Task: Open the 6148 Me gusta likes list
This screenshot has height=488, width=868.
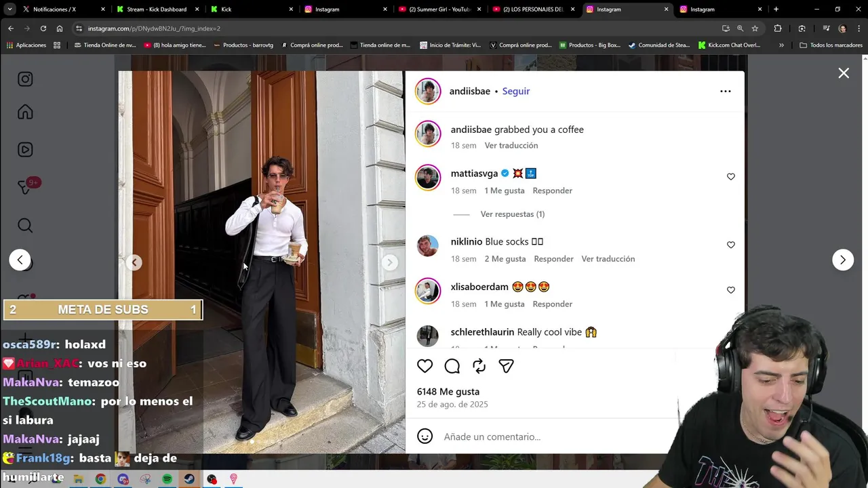Action: coord(448,392)
